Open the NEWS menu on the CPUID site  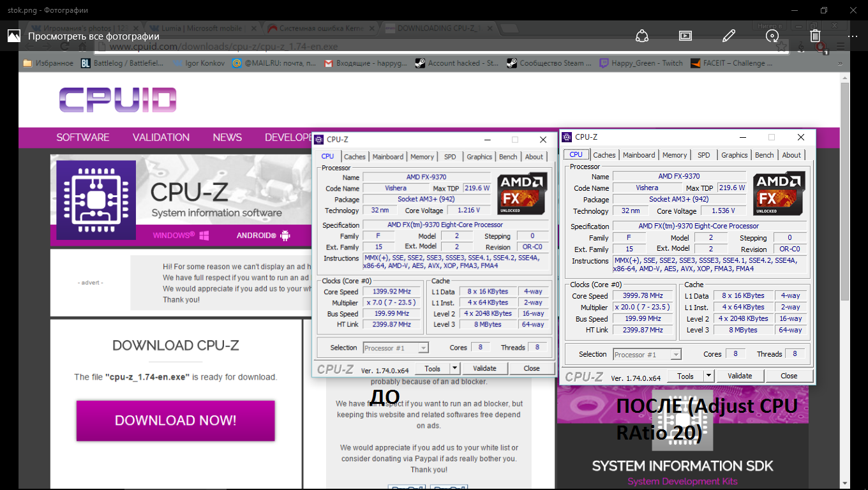(x=227, y=137)
